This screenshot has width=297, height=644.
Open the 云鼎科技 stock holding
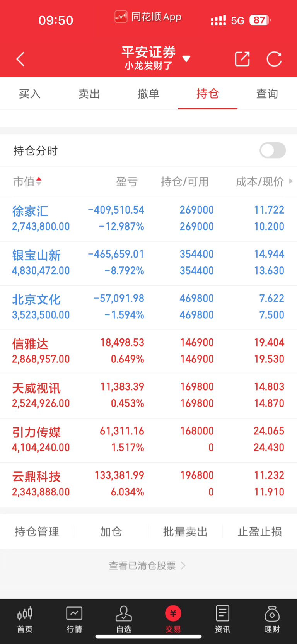click(148, 484)
